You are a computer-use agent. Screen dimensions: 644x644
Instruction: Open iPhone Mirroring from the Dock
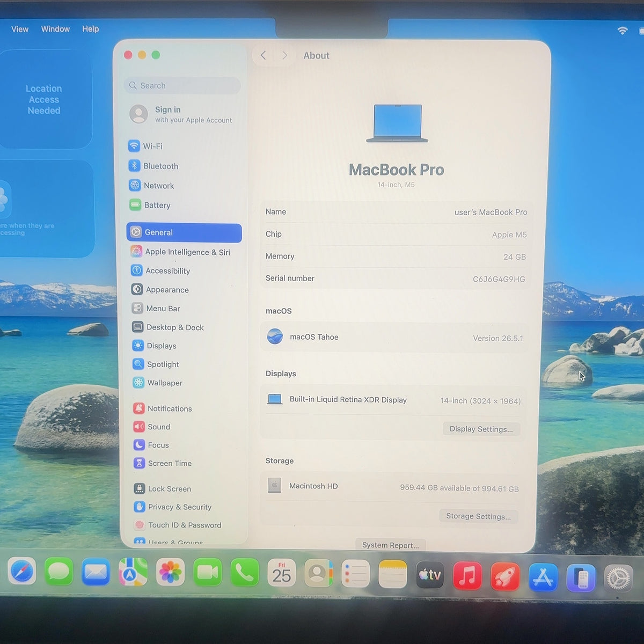581,579
